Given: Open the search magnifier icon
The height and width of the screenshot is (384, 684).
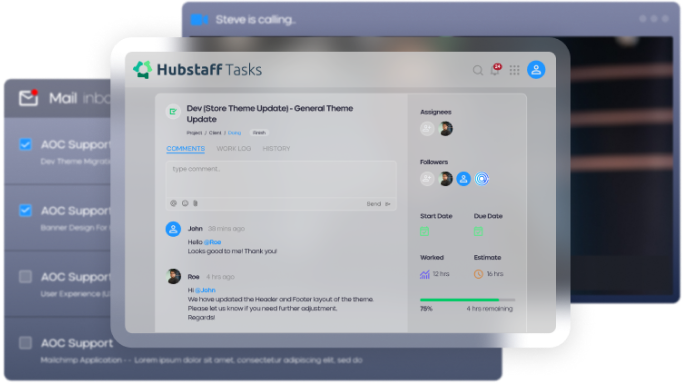Looking at the screenshot, I should (478, 70).
